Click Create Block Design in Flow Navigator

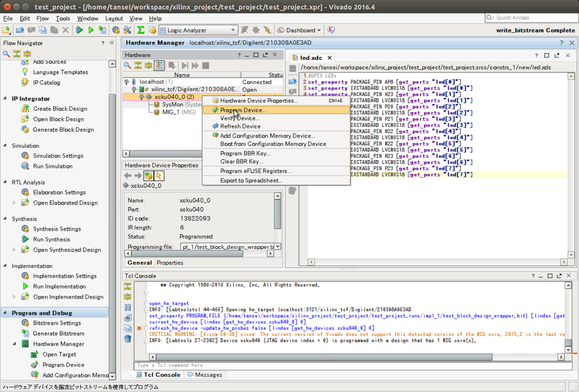[60, 109]
